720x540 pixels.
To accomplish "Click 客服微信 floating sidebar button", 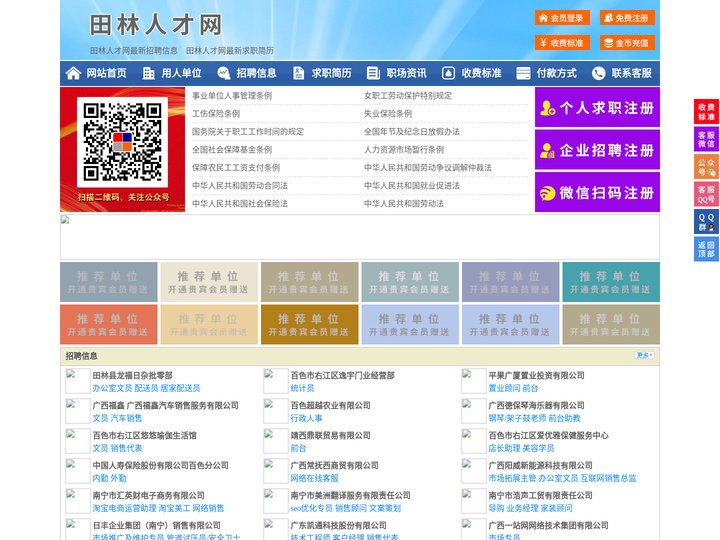I will (706, 139).
